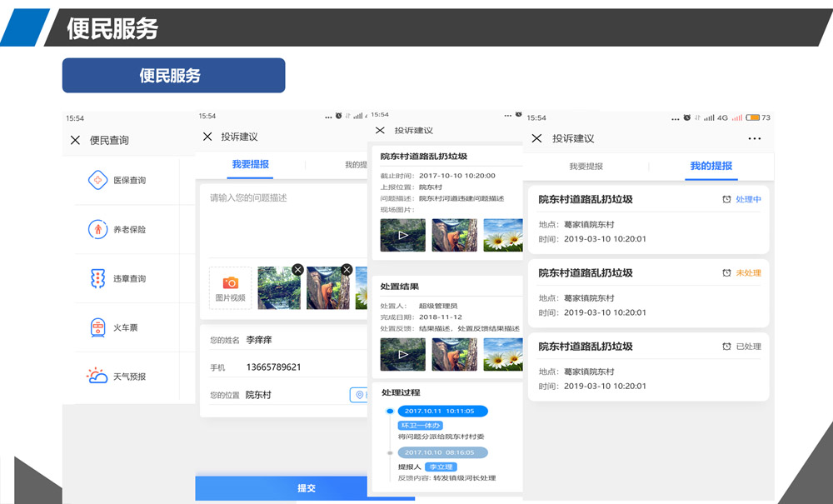Viewport: 833px width, 504px height.
Task: Click the 医保查询 label
Action: click(x=130, y=181)
